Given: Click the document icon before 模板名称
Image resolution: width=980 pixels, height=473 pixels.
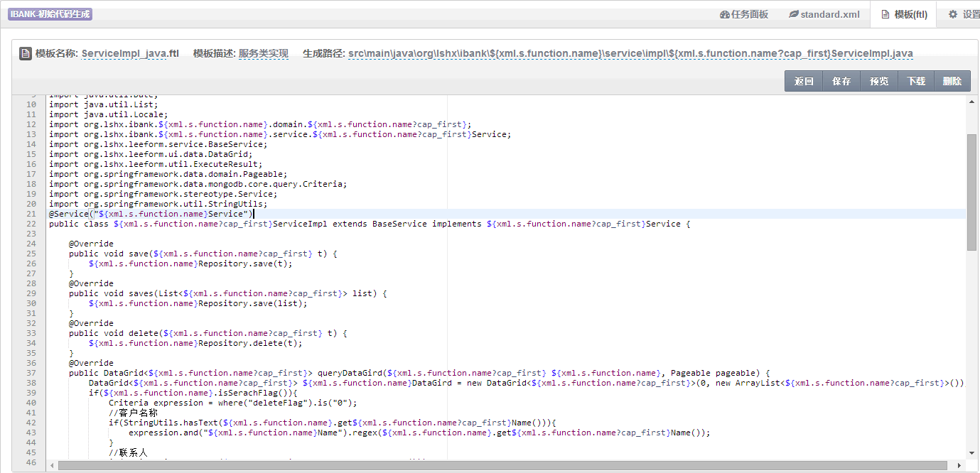Looking at the screenshot, I should (x=25, y=53).
